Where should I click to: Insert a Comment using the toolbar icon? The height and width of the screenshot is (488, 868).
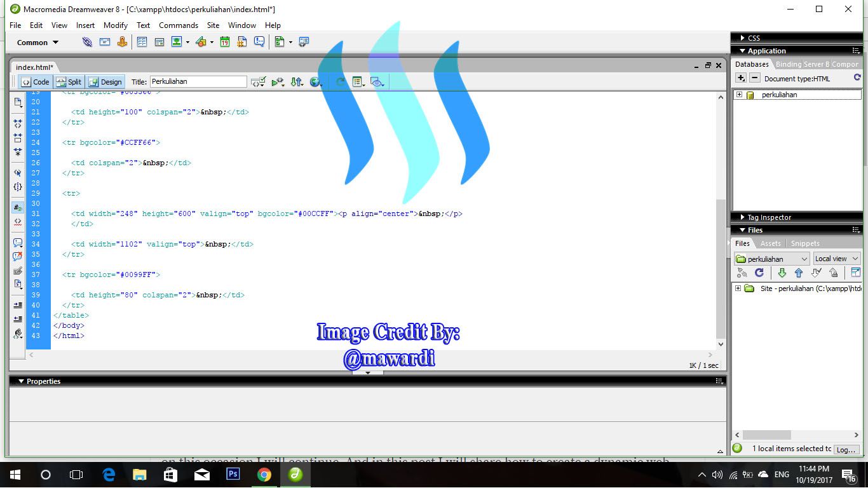pos(259,42)
